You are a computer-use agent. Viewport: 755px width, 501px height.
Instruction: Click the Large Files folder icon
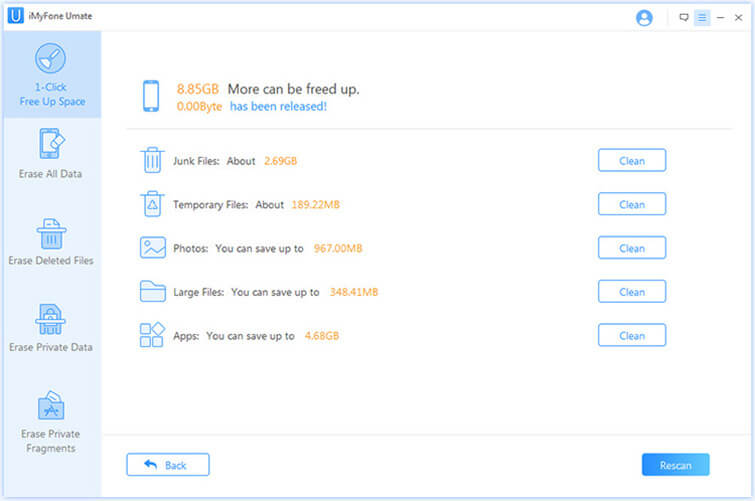click(x=152, y=292)
